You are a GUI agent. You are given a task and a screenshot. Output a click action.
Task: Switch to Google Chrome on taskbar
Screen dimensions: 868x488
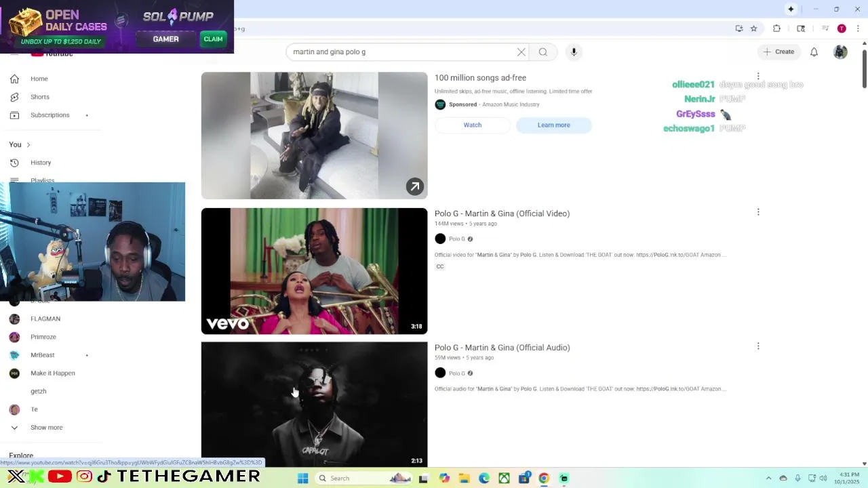[544, 479]
